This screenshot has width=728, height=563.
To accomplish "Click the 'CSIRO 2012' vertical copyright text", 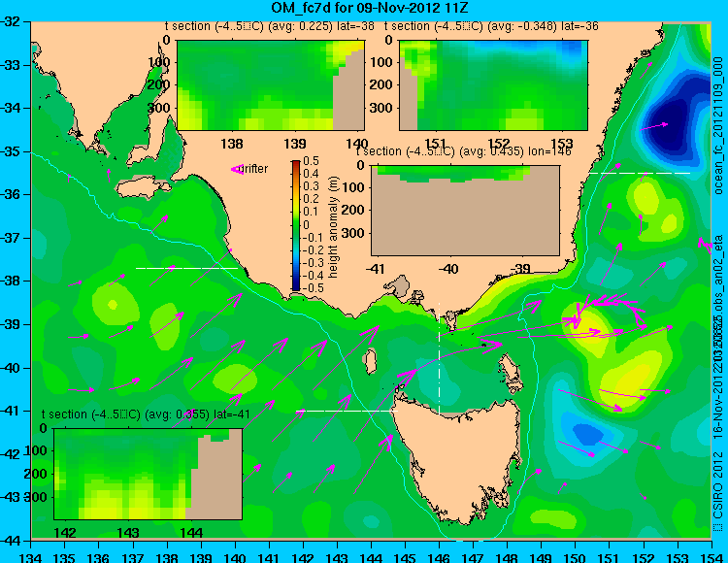I will coord(718,487).
